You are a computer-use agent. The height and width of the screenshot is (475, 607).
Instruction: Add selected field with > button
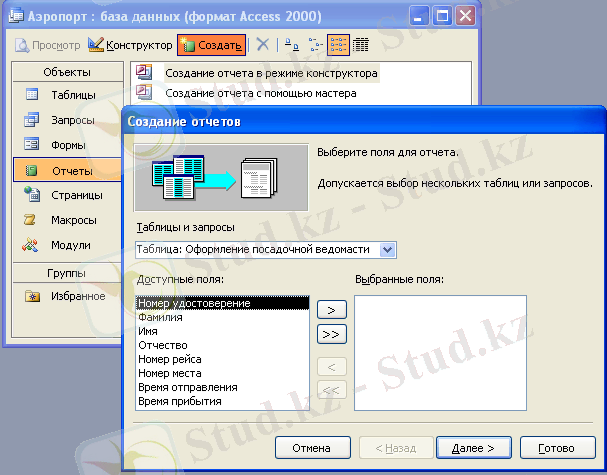pos(332,310)
